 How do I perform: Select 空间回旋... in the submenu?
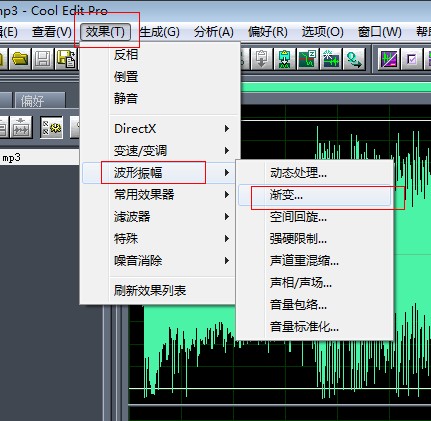315,217
